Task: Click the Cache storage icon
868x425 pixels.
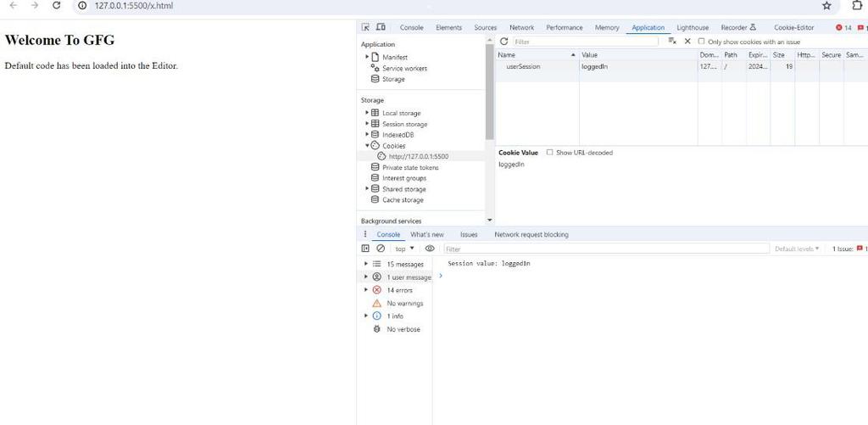Action: pos(375,200)
